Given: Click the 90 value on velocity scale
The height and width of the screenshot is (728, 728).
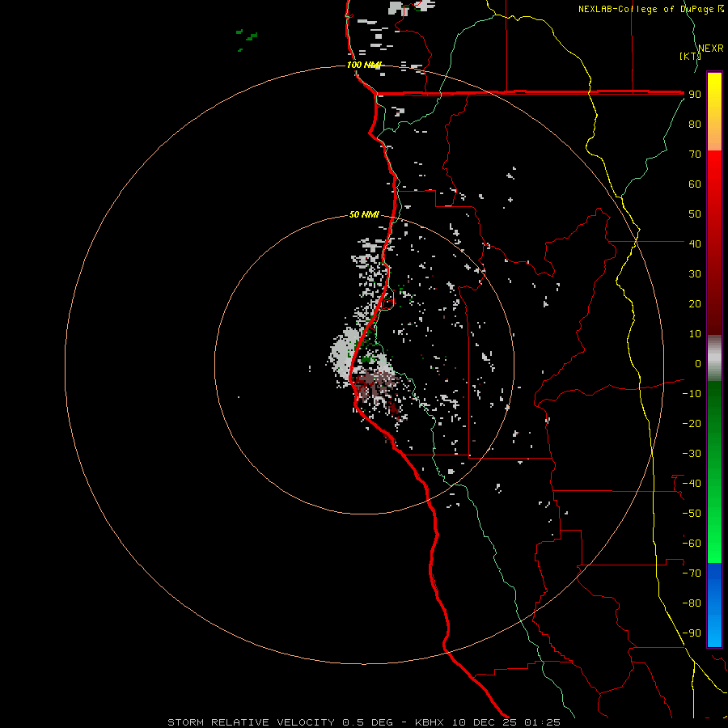Looking at the screenshot, I should coord(695,95).
